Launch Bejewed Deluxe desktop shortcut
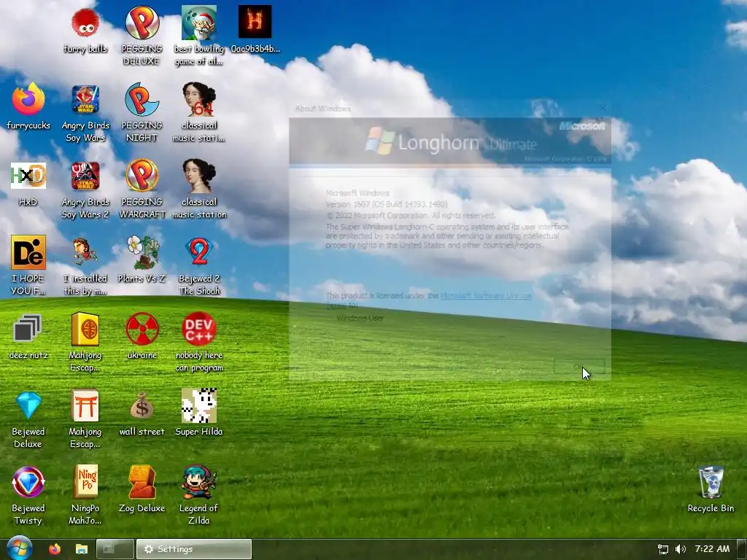 tap(28, 419)
